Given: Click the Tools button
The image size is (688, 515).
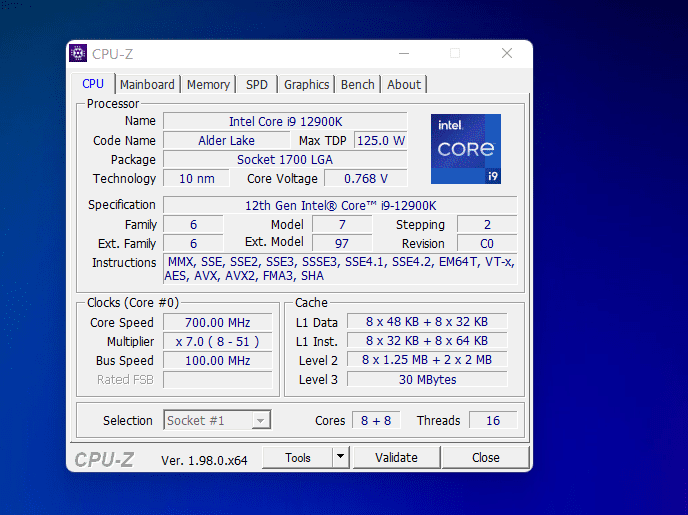Looking at the screenshot, I should click(x=297, y=458).
